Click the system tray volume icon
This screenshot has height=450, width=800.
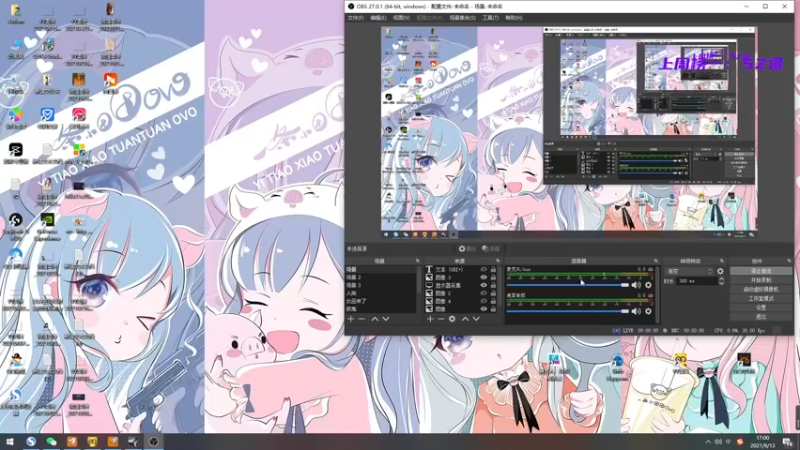pyautogui.click(x=718, y=442)
